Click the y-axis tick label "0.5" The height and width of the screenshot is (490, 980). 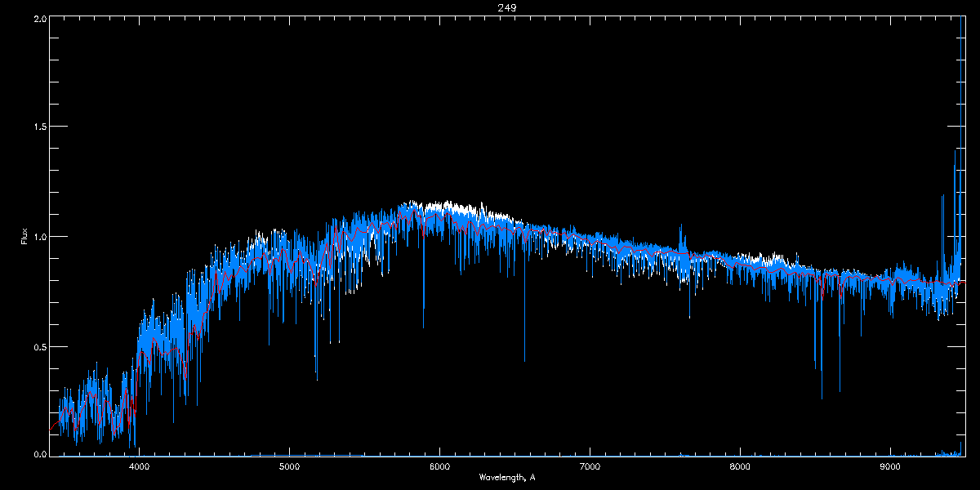point(38,346)
